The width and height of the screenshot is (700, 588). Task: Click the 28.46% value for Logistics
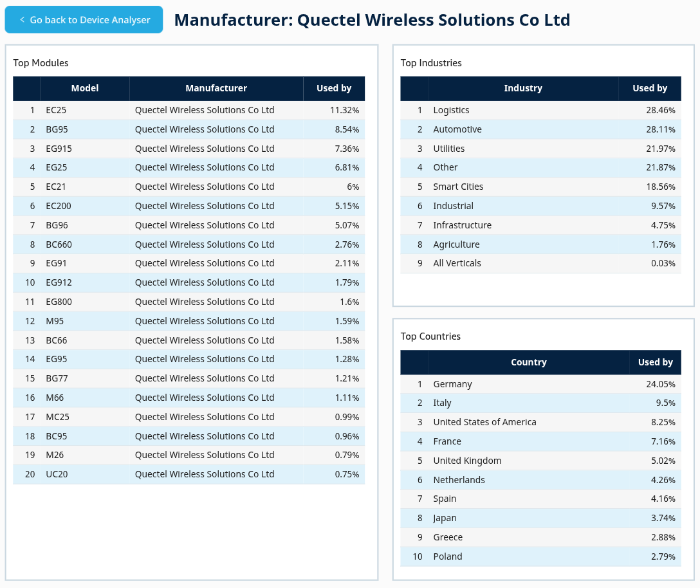[x=660, y=110]
